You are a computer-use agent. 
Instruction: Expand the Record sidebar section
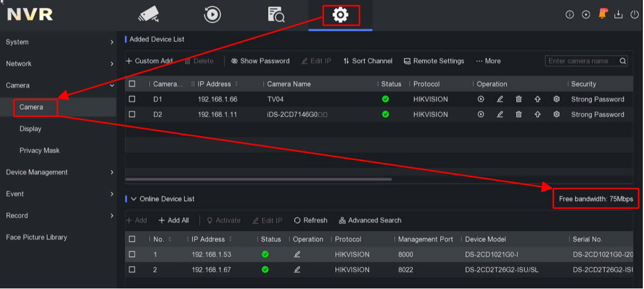[58, 216]
